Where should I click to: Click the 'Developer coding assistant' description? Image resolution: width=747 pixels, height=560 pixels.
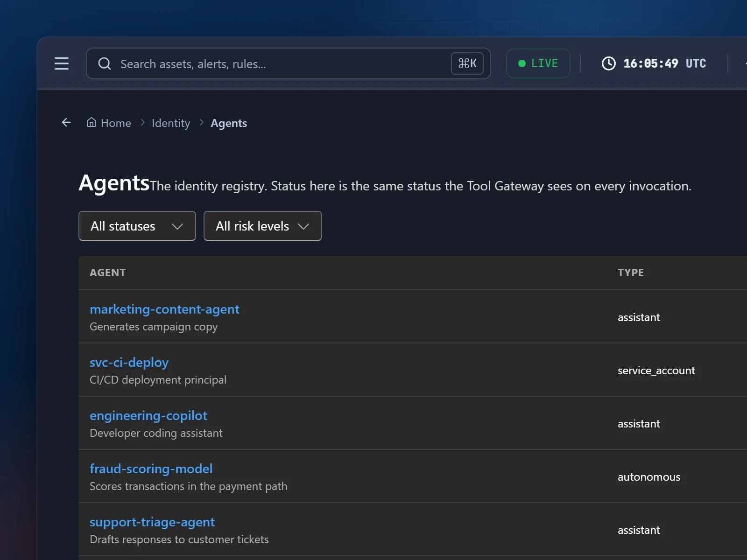coord(156,433)
